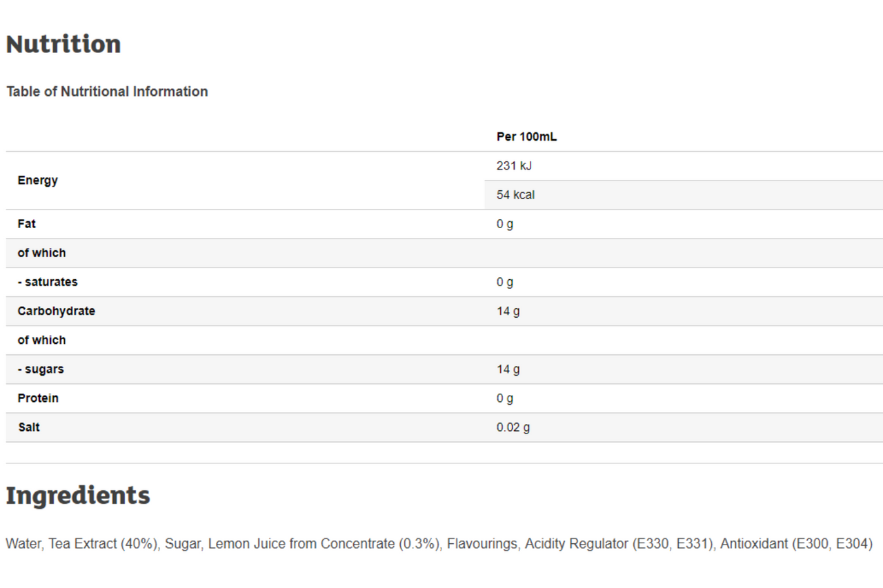The height and width of the screenshot is (588, 883).
Task: Click the Nutrition heading
Action: click(x=63, y=44)
